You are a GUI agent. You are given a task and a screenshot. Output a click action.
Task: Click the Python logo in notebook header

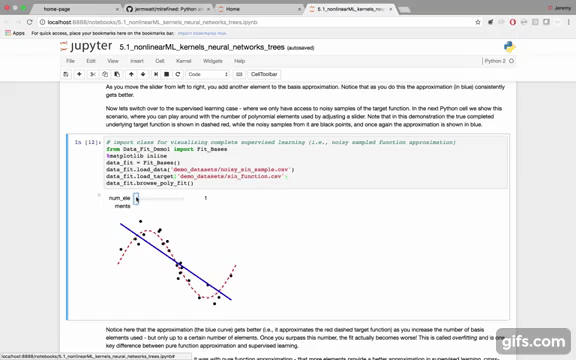click(509, 47)
